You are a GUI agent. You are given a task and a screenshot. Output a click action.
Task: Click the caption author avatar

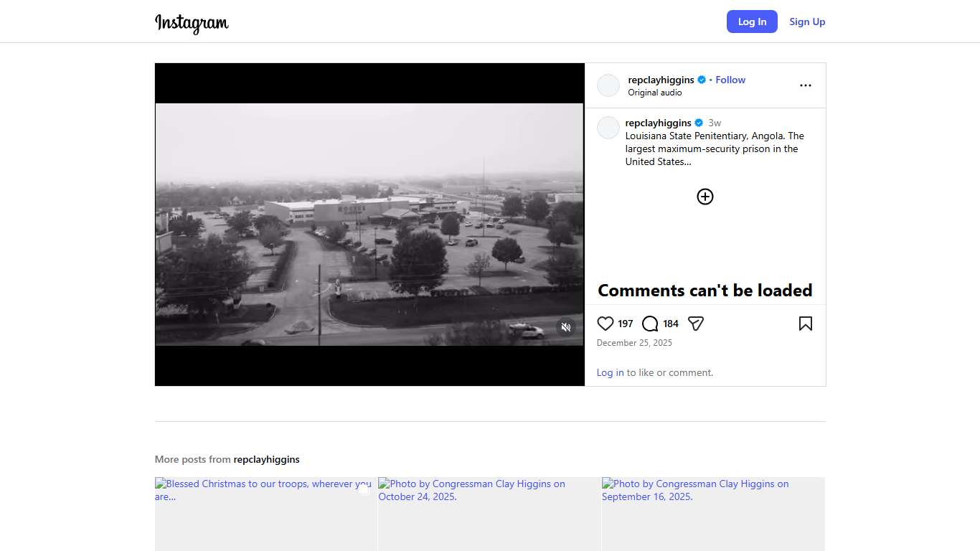[x=608, y=128]
